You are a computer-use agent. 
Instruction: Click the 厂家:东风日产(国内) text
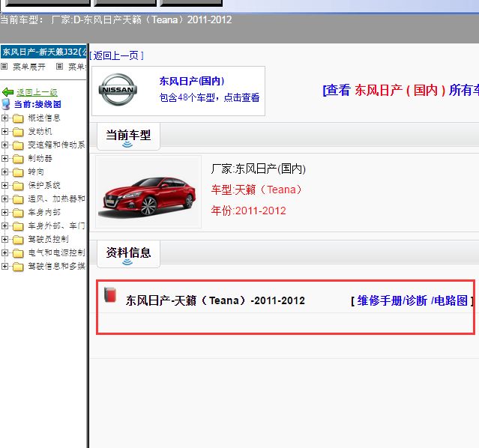tap(258, 169)
